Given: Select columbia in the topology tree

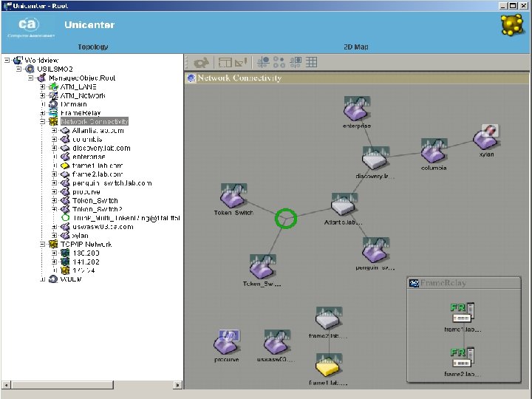Looking at the screenshot, I should pyautogui.click(x=87, y=140).
